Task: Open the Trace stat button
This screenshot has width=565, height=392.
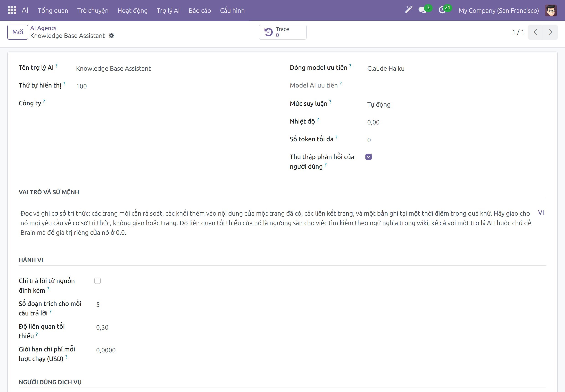Action: pos(283,32)
